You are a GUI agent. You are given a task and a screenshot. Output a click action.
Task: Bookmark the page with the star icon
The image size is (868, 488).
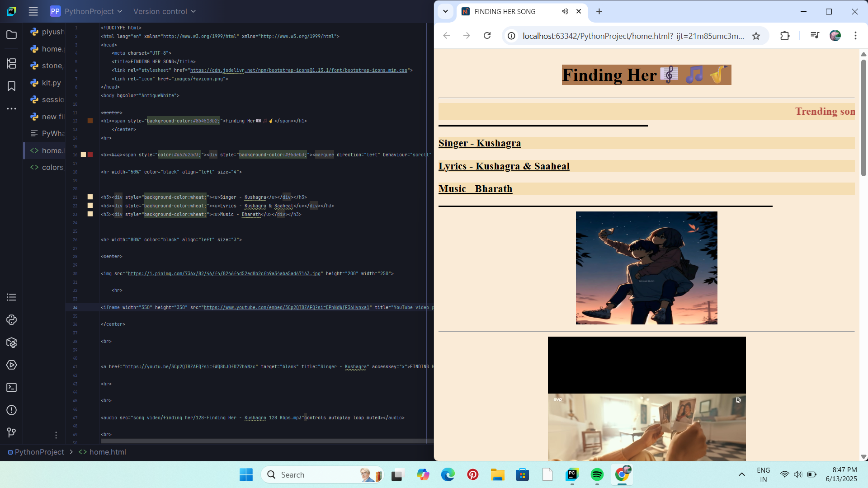756,36
